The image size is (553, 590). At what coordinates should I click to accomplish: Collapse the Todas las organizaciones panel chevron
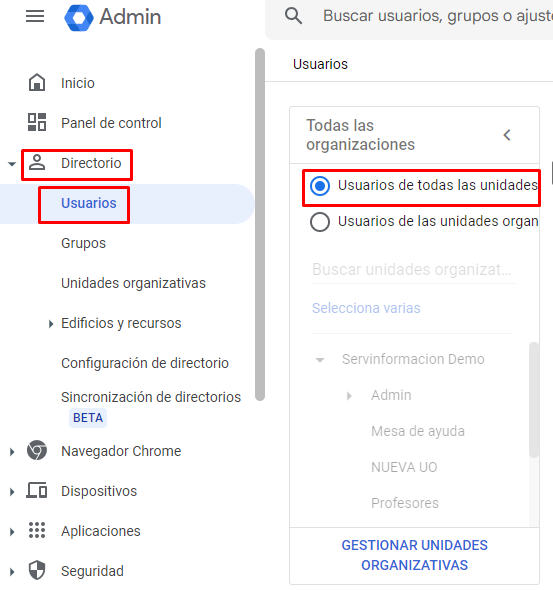[x=507, y=135]
